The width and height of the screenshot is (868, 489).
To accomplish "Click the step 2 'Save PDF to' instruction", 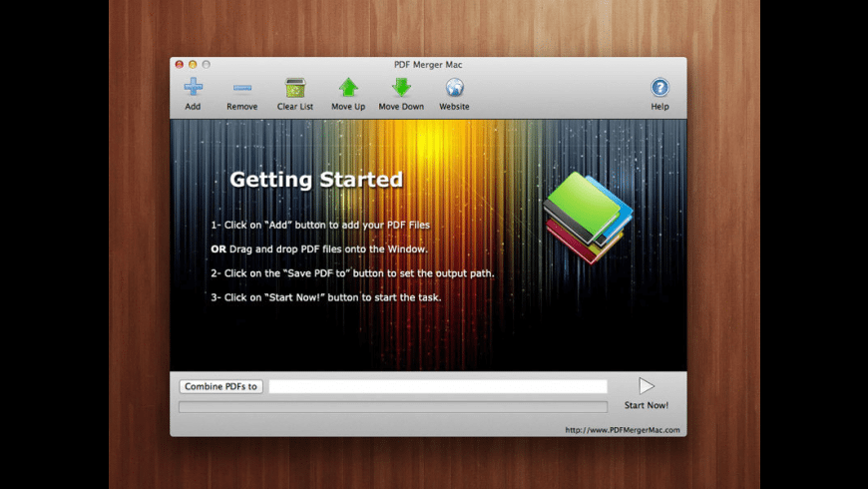I will [x=352, y=273].
